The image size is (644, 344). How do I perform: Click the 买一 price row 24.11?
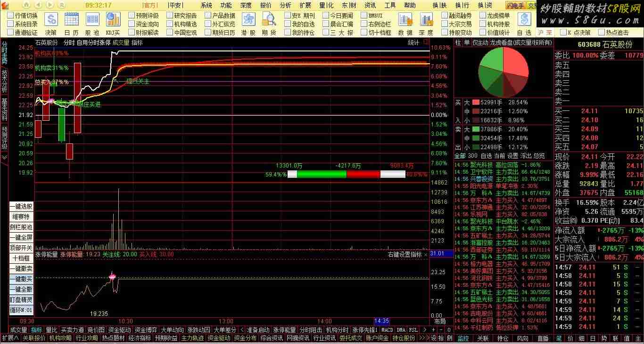[x=599, y=111]
